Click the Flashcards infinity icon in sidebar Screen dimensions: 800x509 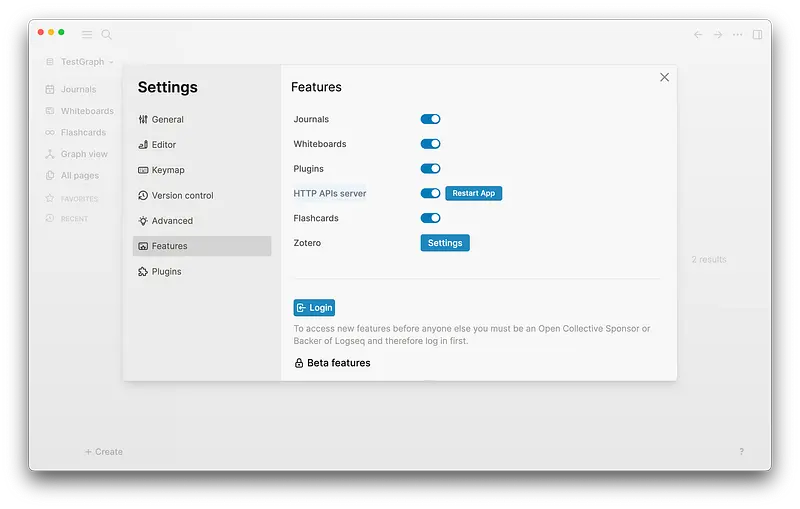point(49,132)
